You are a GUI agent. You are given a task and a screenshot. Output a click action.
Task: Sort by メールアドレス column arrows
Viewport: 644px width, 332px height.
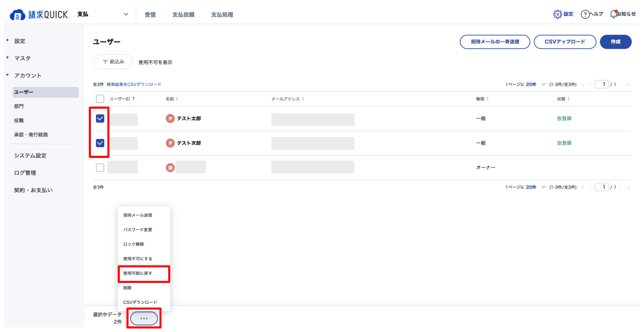pyautogui.click(x=303, y=99)
